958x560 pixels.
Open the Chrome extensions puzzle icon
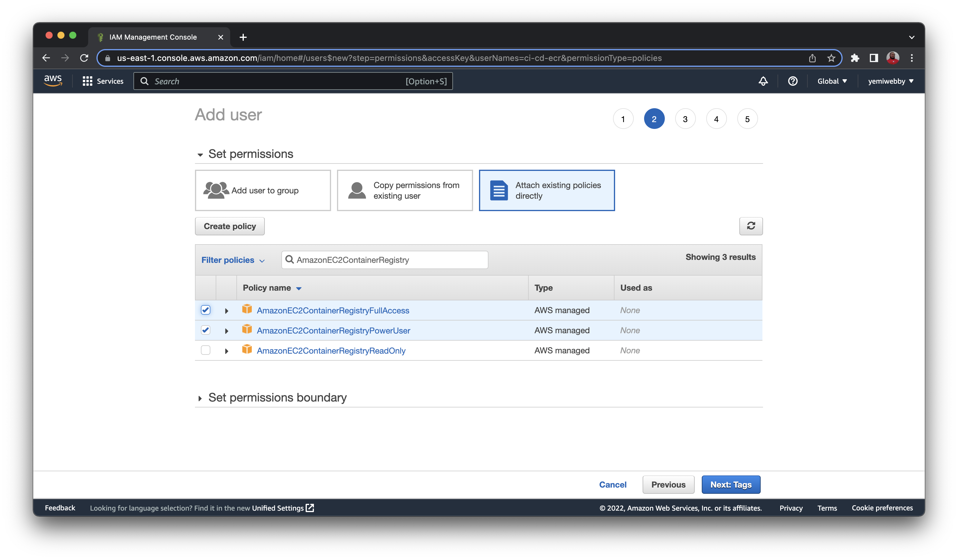point(855,58)
